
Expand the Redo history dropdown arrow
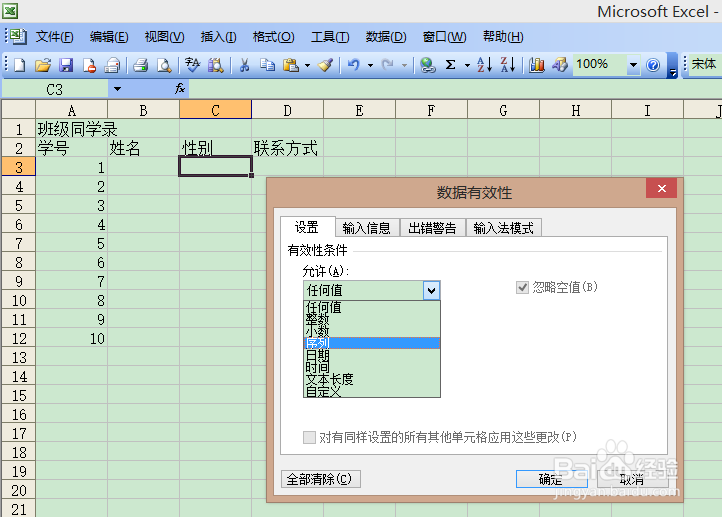pyautogui.click(x=404, y=65)
